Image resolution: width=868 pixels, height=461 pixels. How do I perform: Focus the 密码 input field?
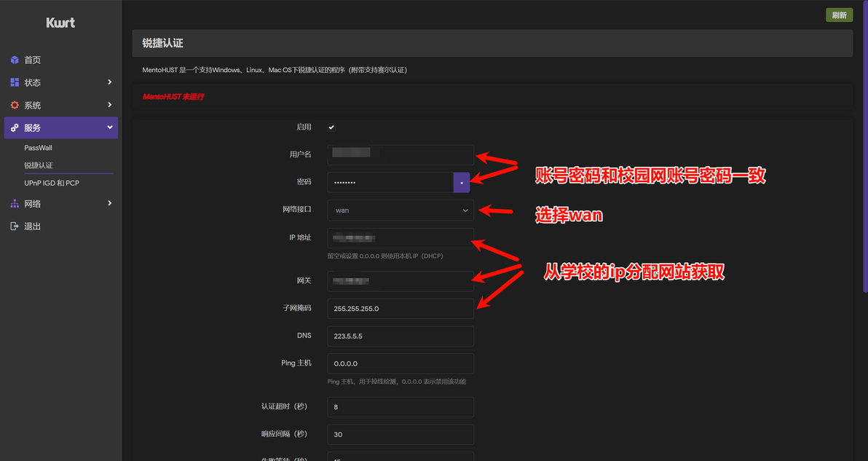point(390,183)
